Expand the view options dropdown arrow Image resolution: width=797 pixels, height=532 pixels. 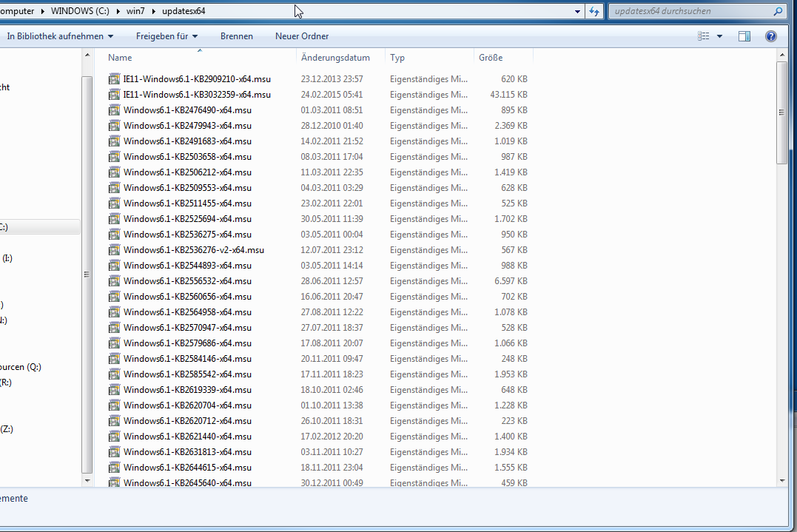pyautogui.click(x=719, y=36)
